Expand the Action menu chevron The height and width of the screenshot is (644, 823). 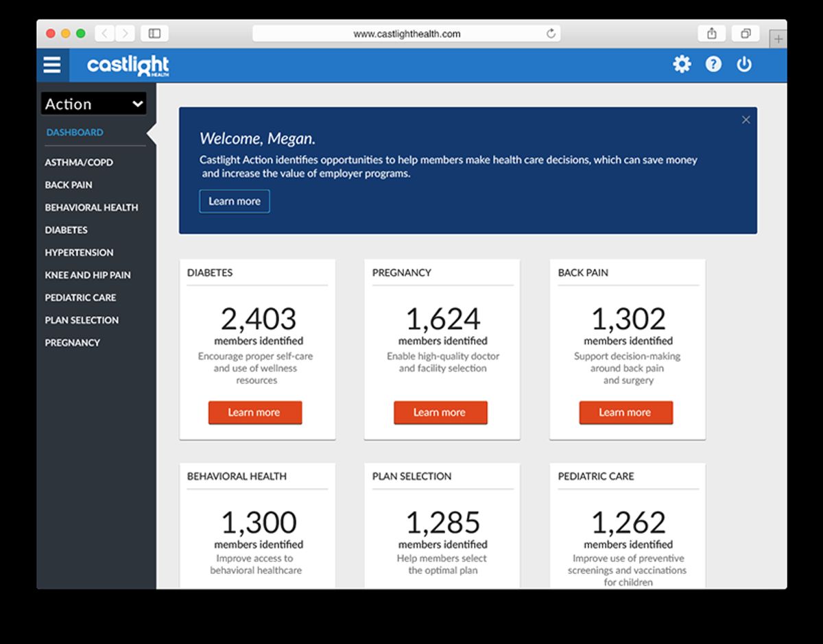137,104
